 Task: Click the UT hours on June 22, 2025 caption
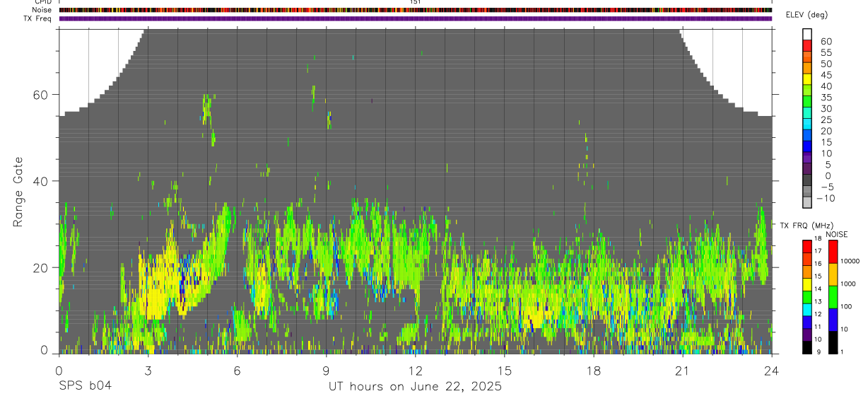coord(415,387)
